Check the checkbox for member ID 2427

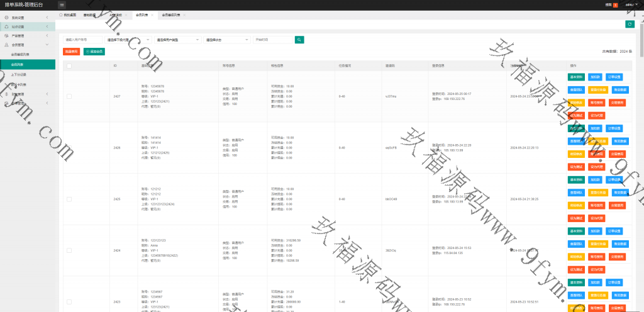pyautogui.click(x=69, y=96)
